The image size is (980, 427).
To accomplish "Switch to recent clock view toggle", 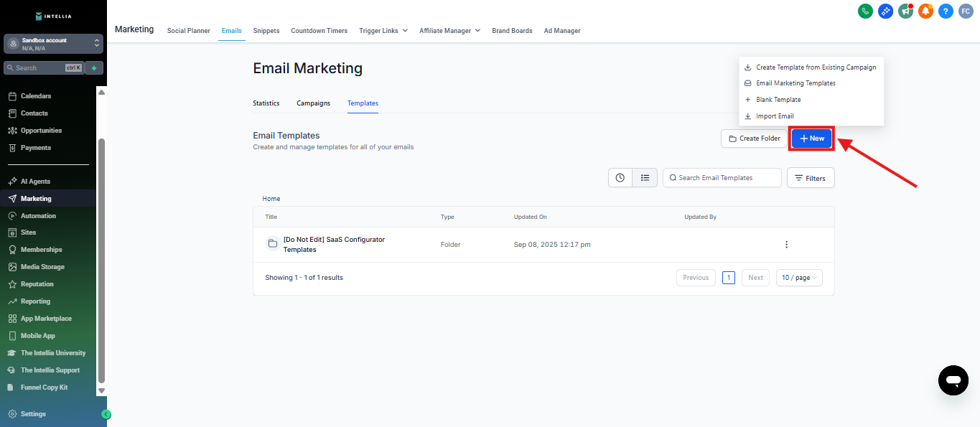I will point(620,178).
